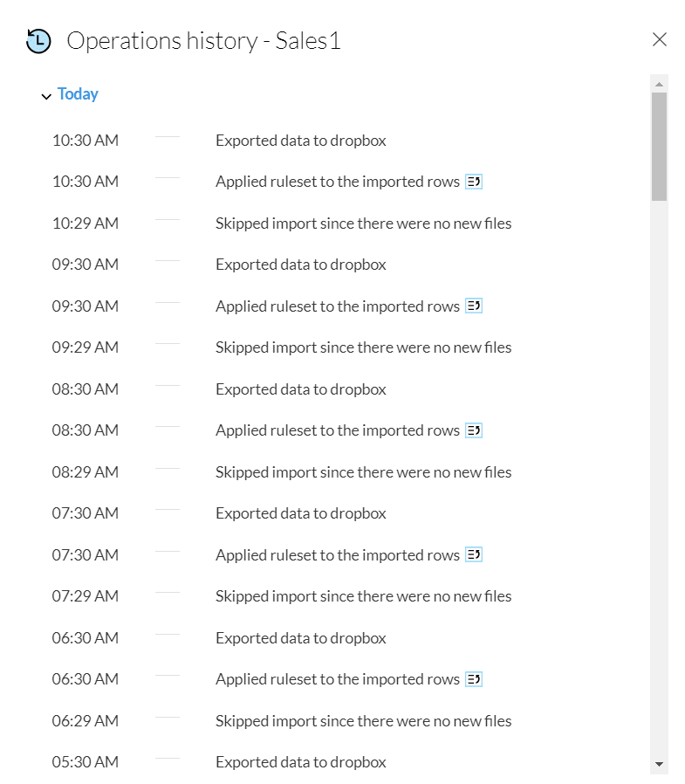Collapse the Today section chevron
This screenshot has height=784, width=685.
[x=46, y=96]
